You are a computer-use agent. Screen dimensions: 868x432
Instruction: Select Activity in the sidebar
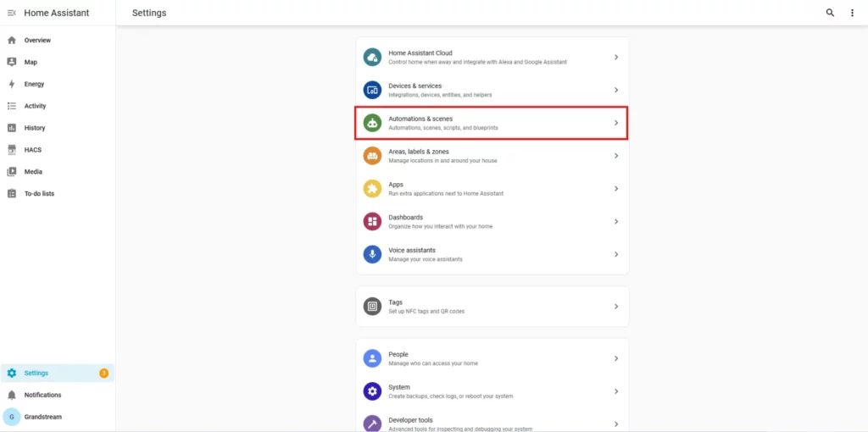pyautogui.click(x=58, y=106)
